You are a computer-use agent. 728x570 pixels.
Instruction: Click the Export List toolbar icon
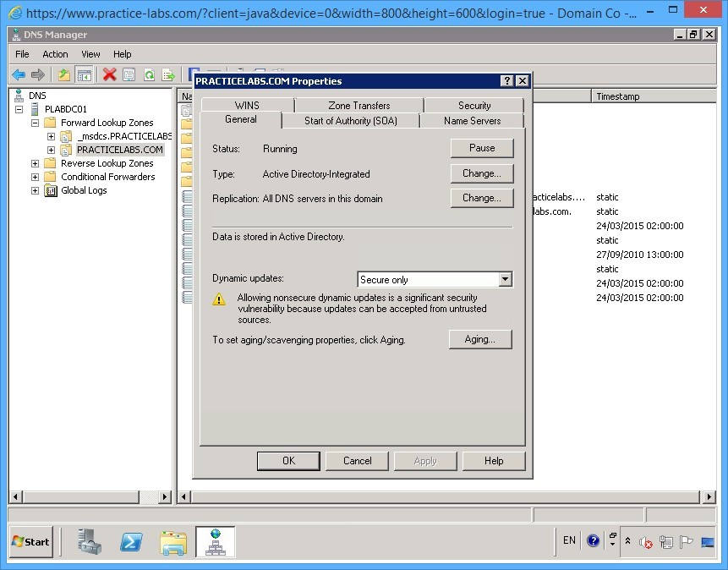tap(169, 74)
